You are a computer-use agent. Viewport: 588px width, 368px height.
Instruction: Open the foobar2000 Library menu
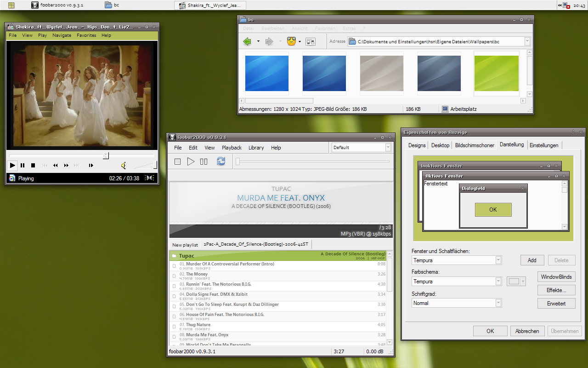(x=256, y=148)
